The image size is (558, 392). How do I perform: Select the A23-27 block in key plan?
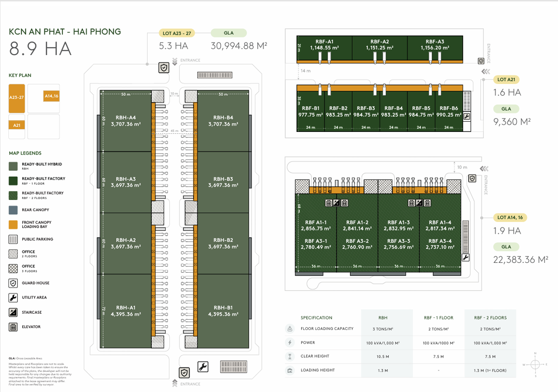17,98
